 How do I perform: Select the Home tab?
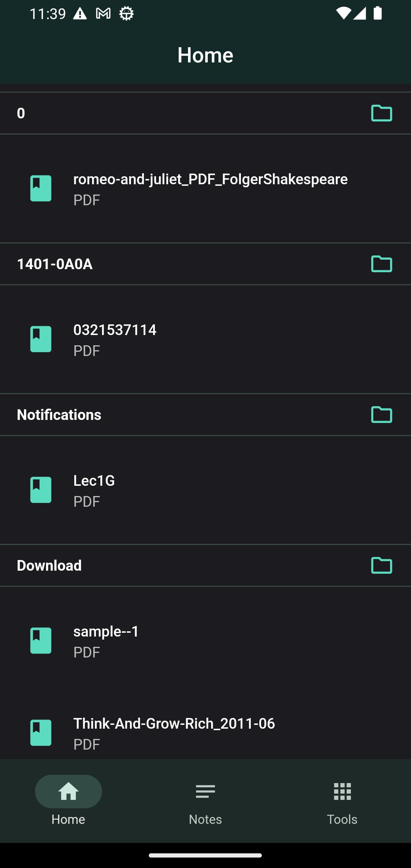click(x=68, y=801)
